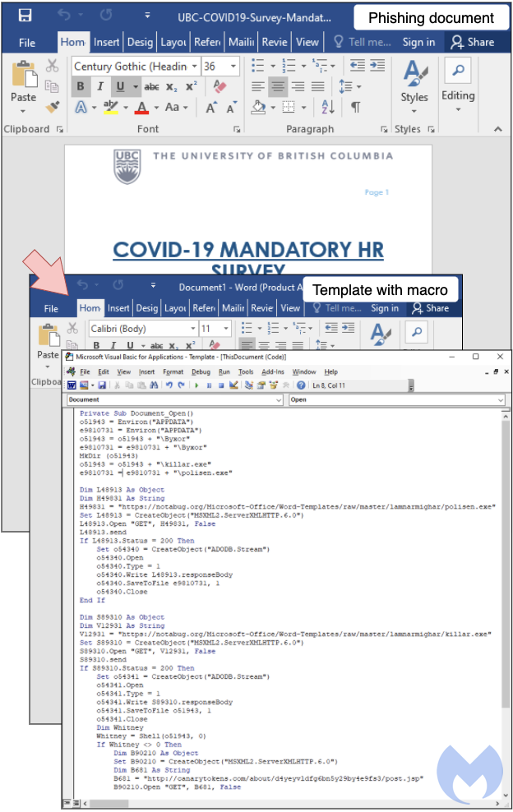This screenshot has height=812, width=513.
Task: Open Editing search menu in phishing document
Action: (x=458, y=85)
